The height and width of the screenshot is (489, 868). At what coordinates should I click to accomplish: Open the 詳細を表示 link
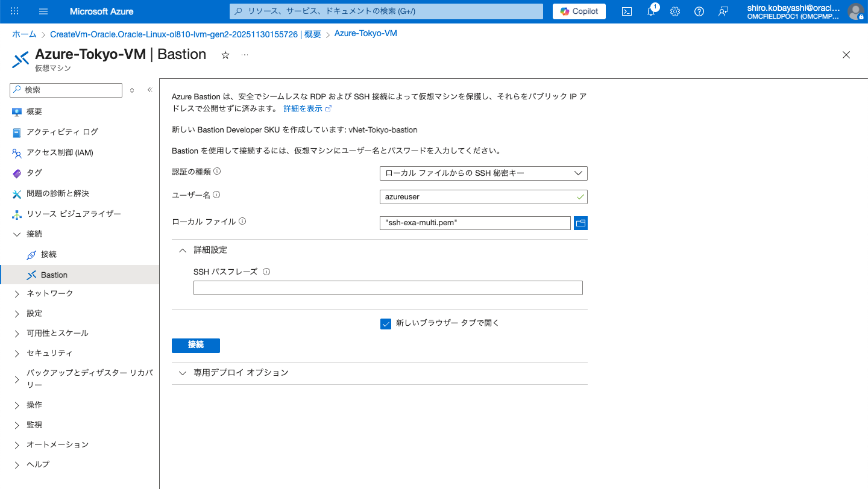pyautogui.click(x=307, y=109)
